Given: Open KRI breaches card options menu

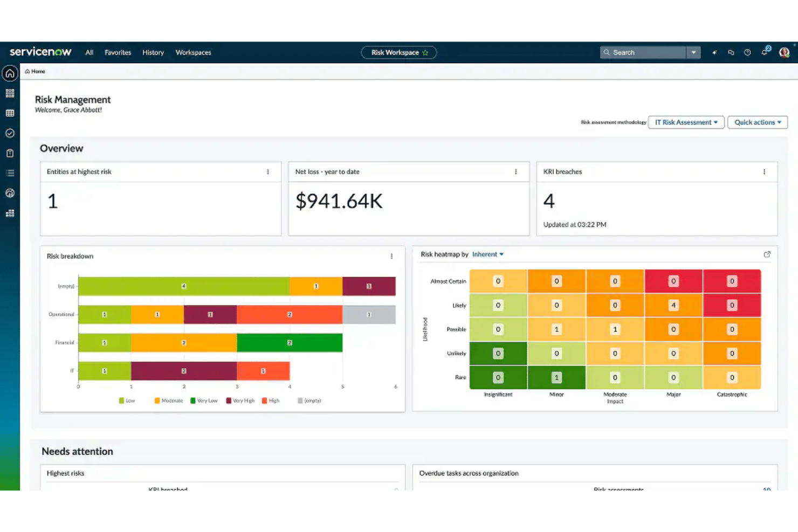Looking at the screenshot, I should click(x=764, y=172).
